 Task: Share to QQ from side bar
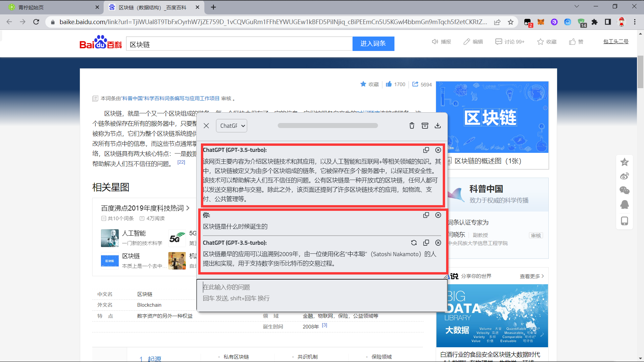(x=625, y=204)
